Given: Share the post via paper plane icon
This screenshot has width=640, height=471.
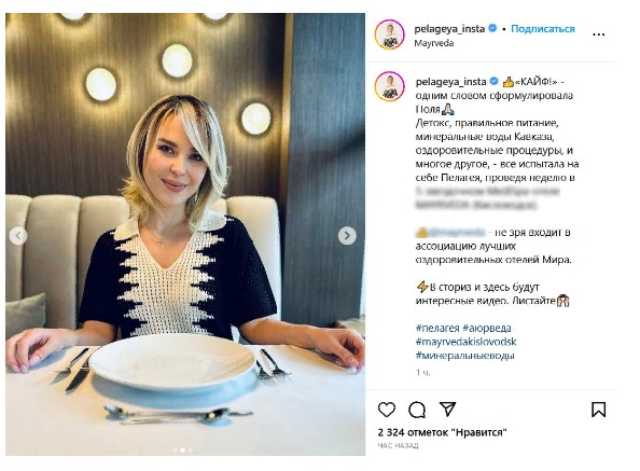Looking at the screenshot, I should coord(447,409).
